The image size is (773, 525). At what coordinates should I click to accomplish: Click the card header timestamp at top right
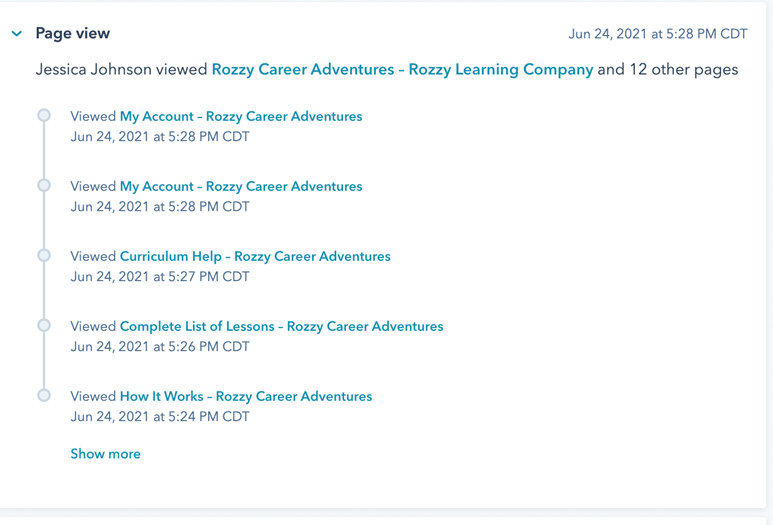pos(658,34)
